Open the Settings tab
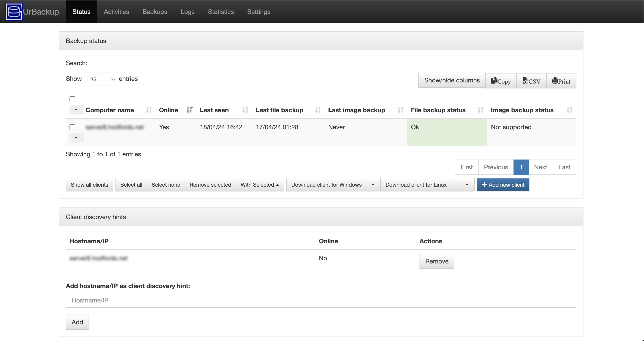The image size is (644, 341). [259, 12]
